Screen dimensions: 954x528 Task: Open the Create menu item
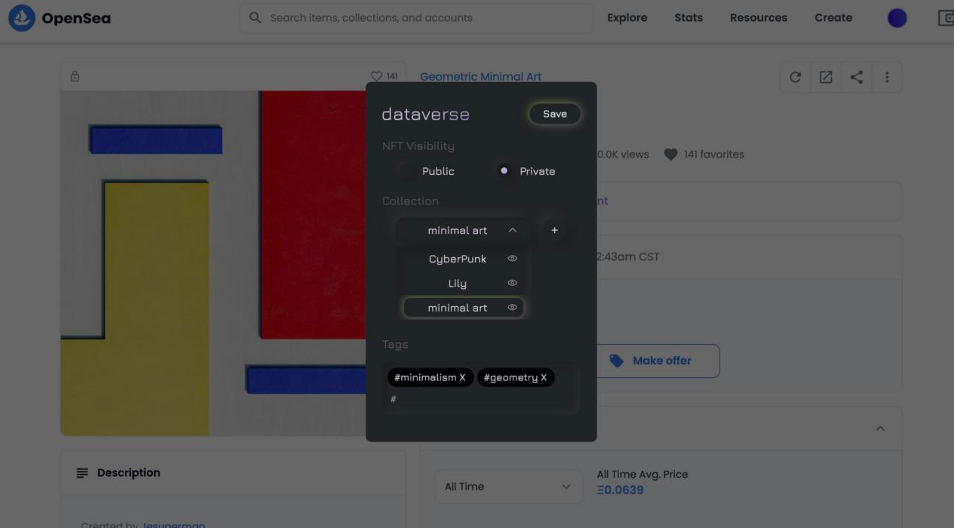(x=833, y=18)
